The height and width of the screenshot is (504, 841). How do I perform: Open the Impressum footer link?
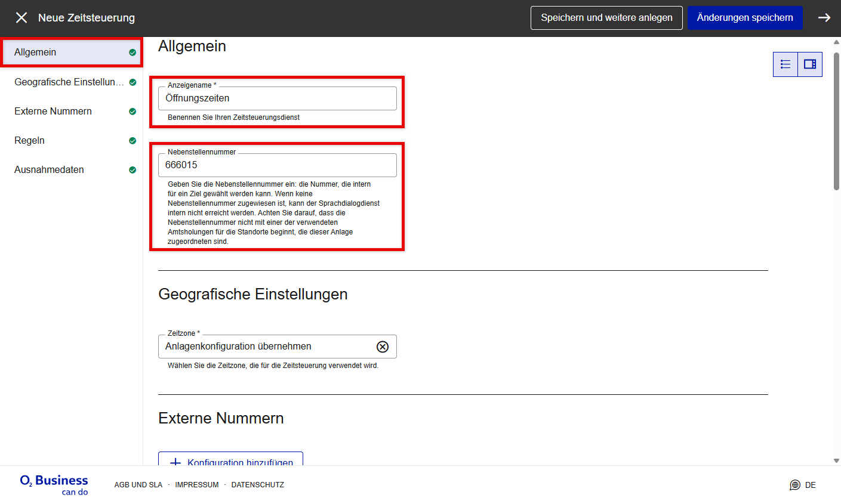pos(196,485)
